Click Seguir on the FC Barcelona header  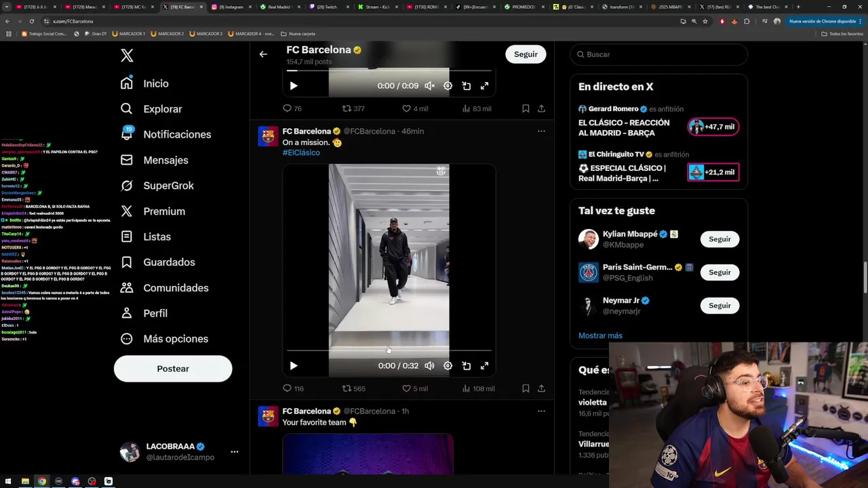[526, 54]
